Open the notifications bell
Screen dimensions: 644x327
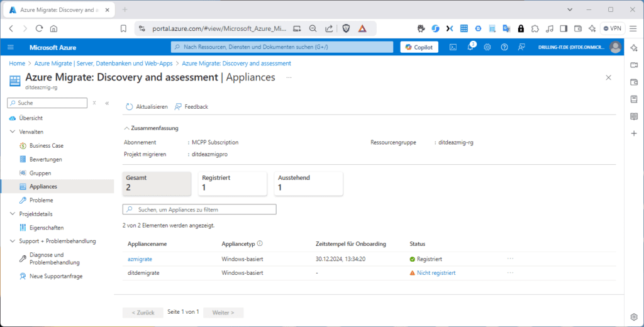point(470,47)
